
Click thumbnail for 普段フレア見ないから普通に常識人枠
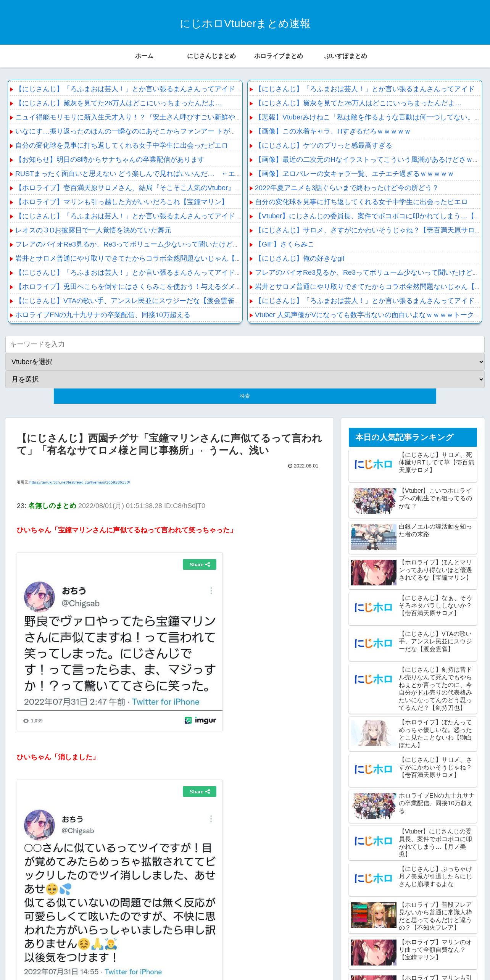point(374,915)
